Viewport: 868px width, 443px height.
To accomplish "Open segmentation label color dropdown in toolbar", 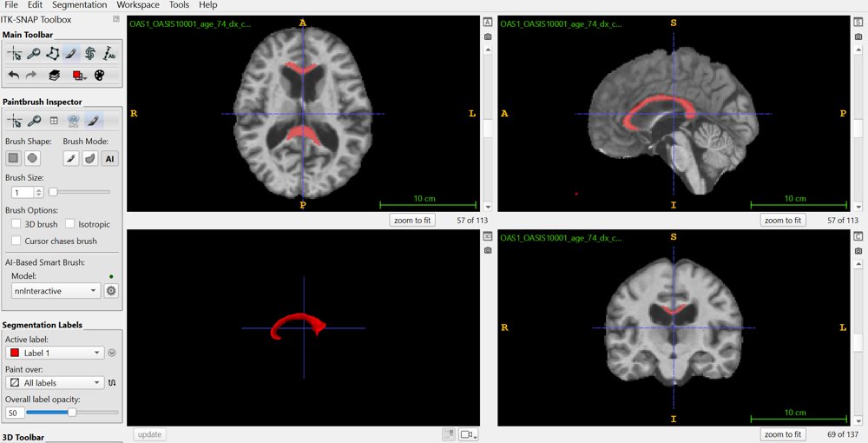I will click(80, 76).
